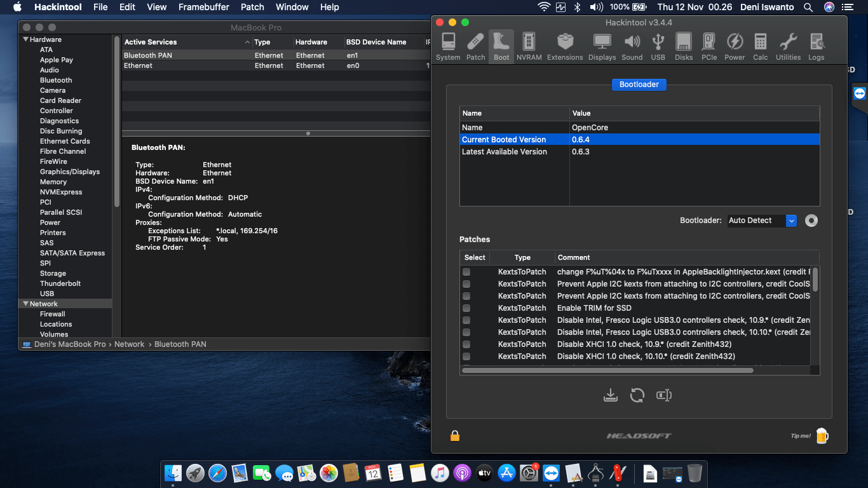
Task: Open Spotlight search in menu bar
Action: coord(808,7)
